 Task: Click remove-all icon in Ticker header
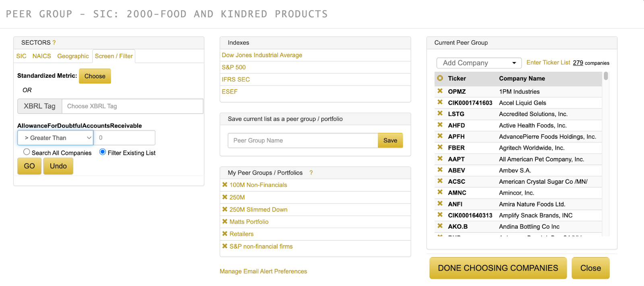(x=440, y=78)
